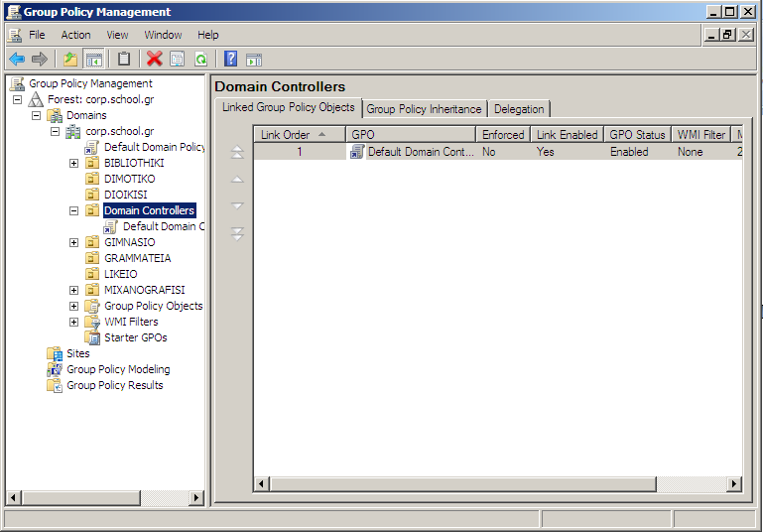Click the Forest corp.school.gr triangle icon
The width and height of the screenshot is (763, 532).
(x=36, y=100)
